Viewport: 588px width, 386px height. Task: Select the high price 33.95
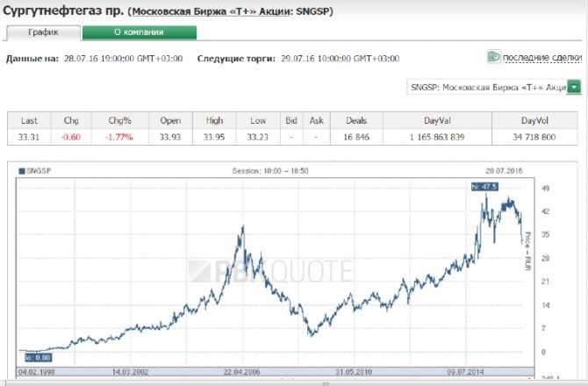[214, 137]
